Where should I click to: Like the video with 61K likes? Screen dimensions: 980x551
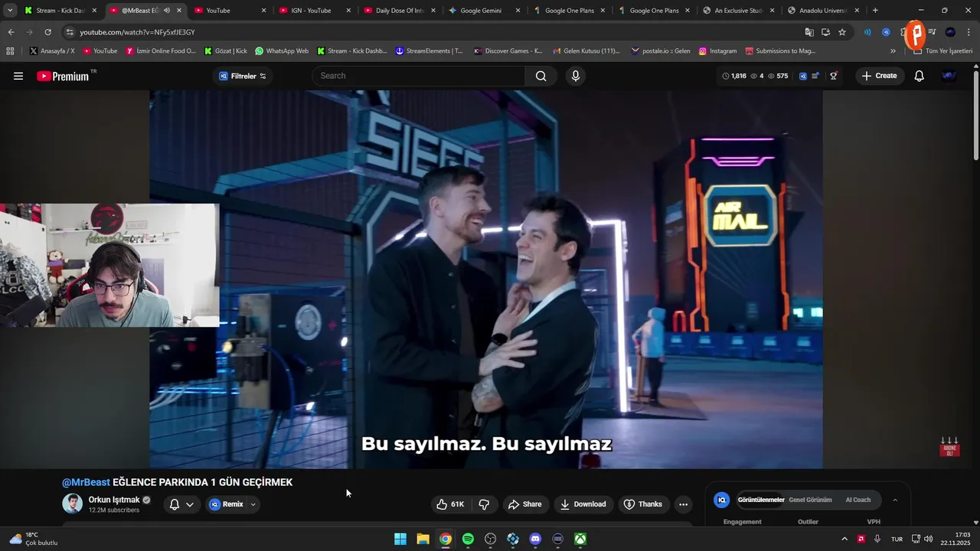click(x=450, y=504)
